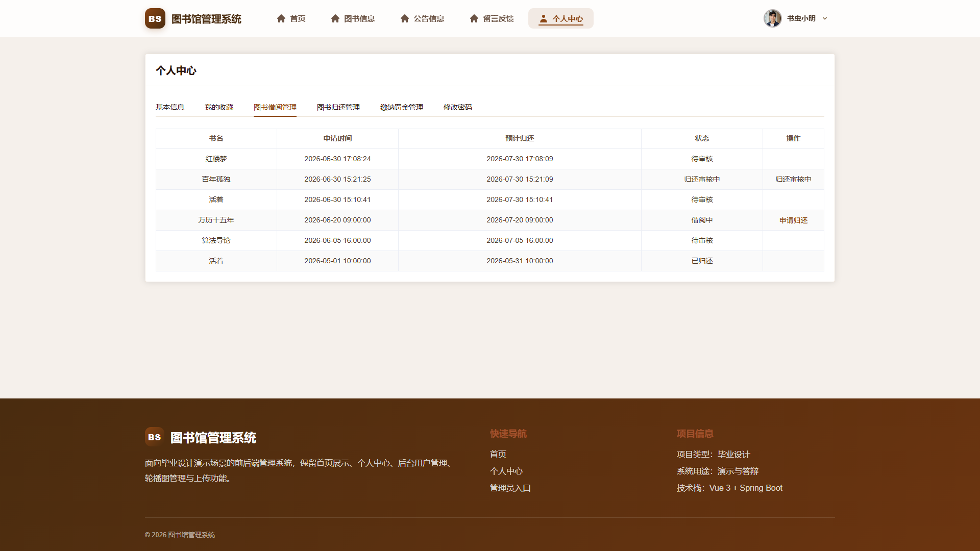Click the user avatar of 书虫小明
This screenshot has height=551, width=980.
pos(772,18)
